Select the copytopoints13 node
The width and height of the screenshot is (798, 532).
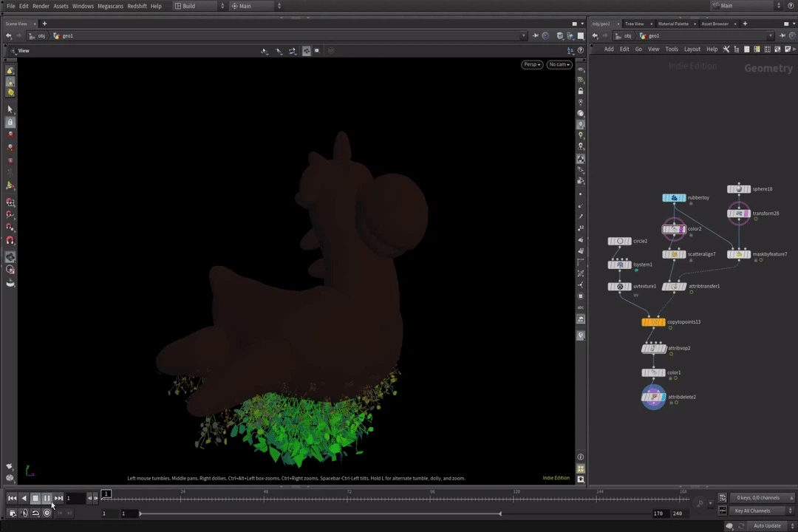[653, 321]
